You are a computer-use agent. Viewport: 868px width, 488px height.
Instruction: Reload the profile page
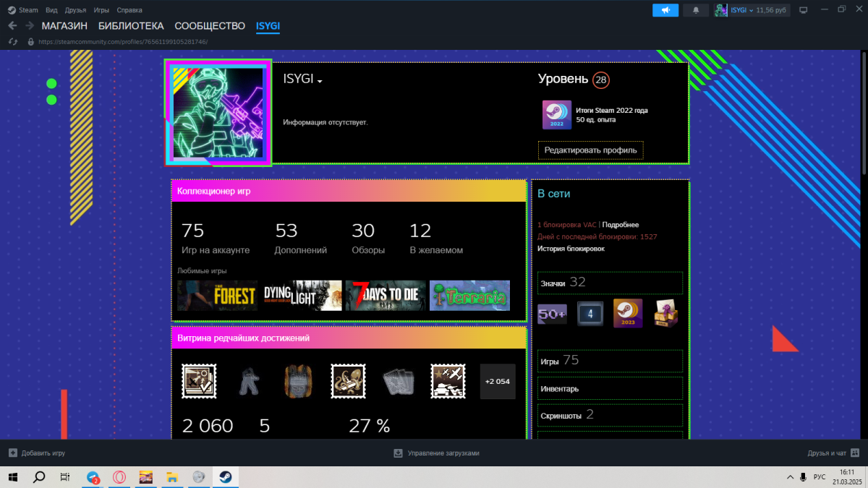[x=12, y=41]
